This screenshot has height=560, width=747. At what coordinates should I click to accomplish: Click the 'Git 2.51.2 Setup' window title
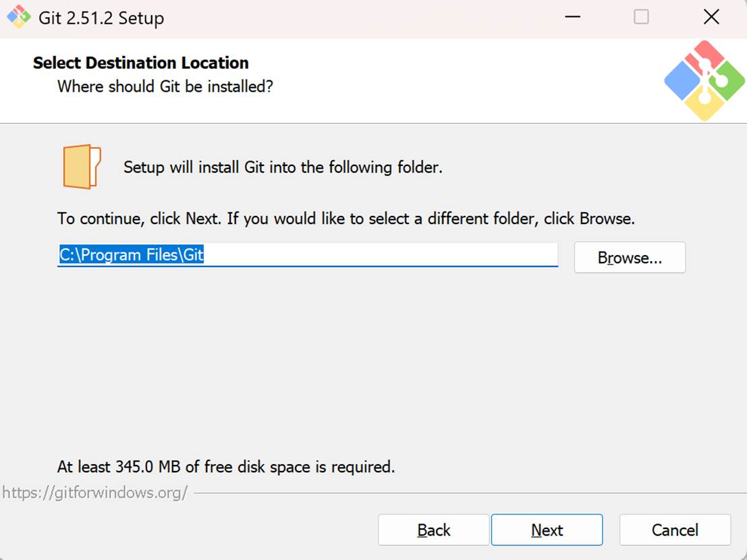tap(101, 18)
